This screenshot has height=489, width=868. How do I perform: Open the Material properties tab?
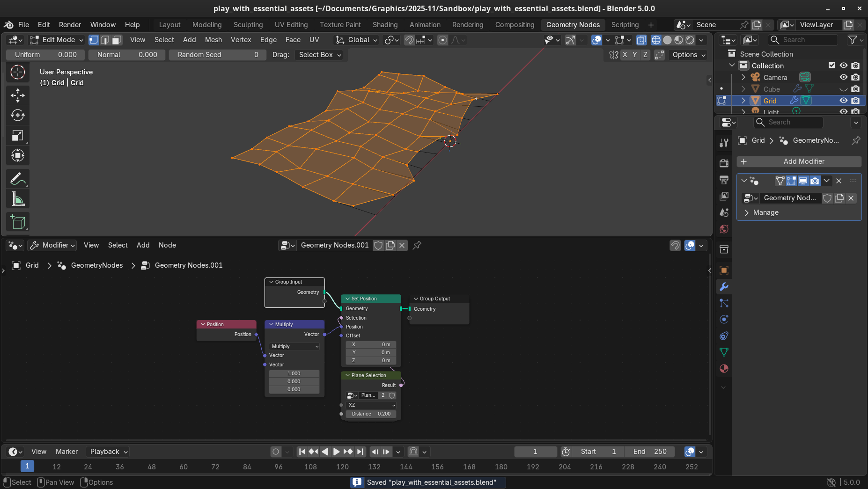pyautogui.click(x=724, y=369)
